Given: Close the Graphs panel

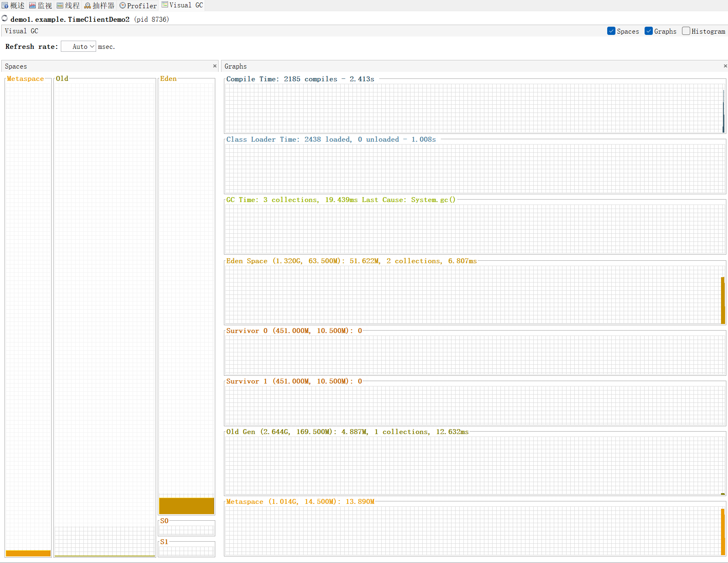Looking at the screenshot, I should (x=725, y=66).
